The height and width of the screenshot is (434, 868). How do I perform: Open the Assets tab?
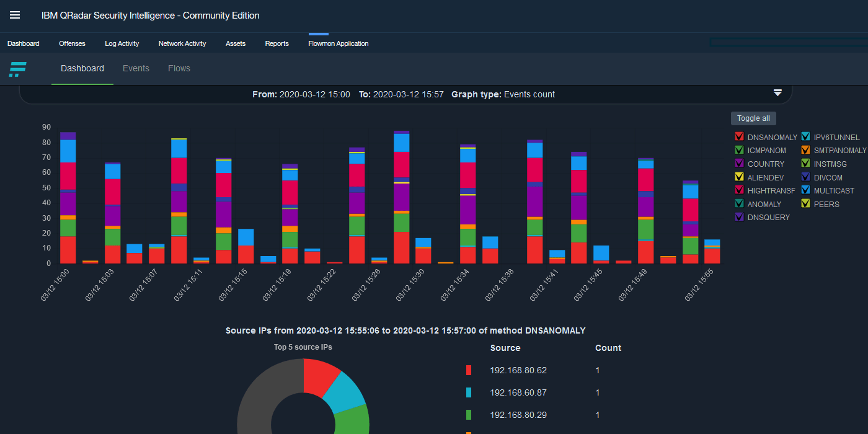tap(236, 43)
